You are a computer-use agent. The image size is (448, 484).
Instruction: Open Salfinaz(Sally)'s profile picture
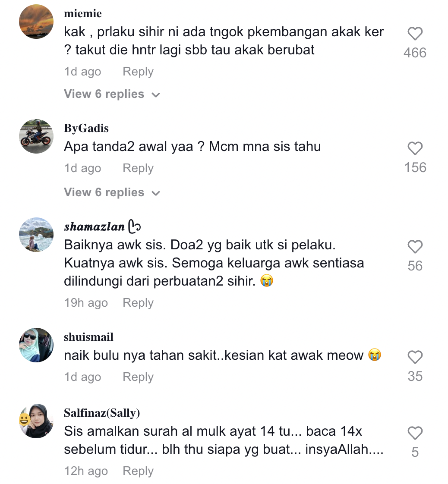tap(36, 421)
